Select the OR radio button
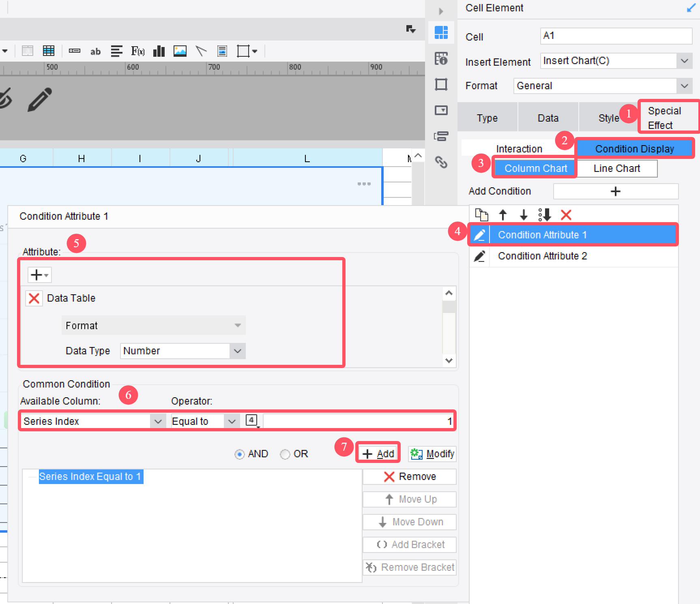 click(285, 454)
